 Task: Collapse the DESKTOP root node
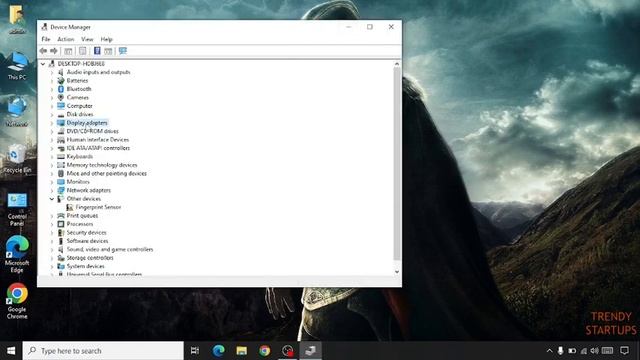point(43,64)
